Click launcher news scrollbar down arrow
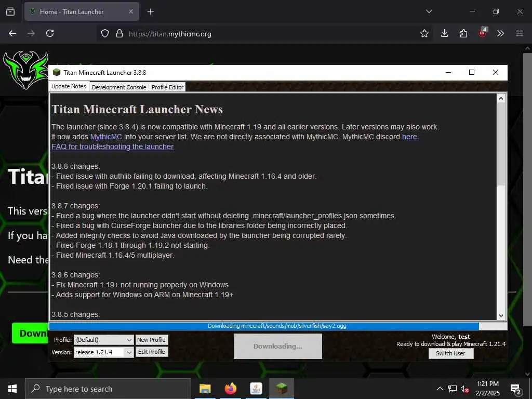The image size is (532, 399). (x=501, y=316)
